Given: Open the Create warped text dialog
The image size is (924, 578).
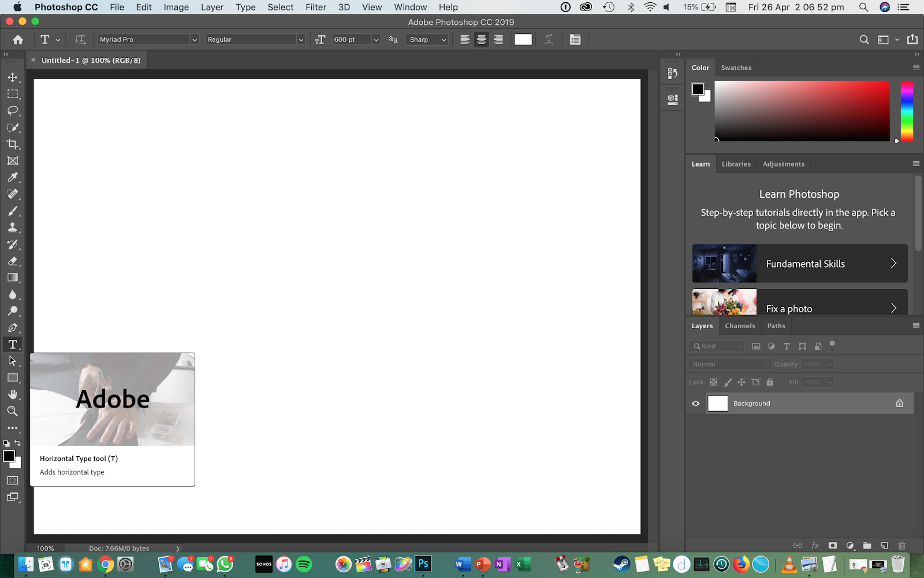Looking at the screenshot, I should 548,39.
